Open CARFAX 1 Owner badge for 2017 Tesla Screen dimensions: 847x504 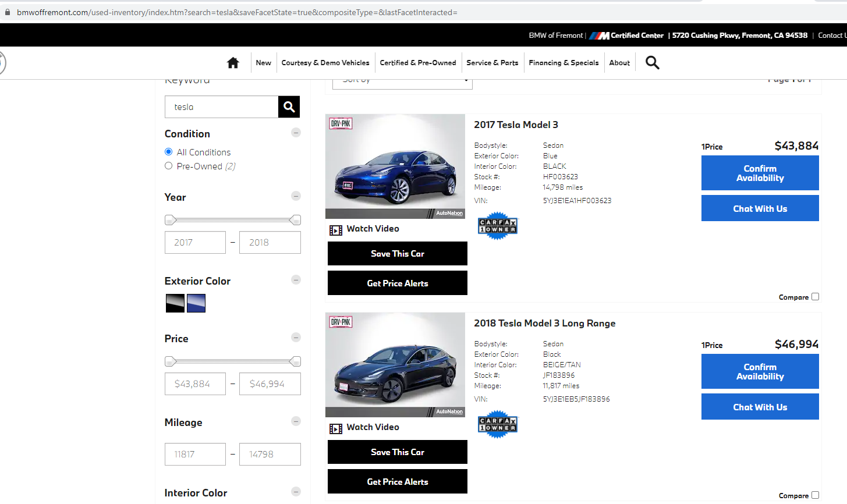(497, 226)
